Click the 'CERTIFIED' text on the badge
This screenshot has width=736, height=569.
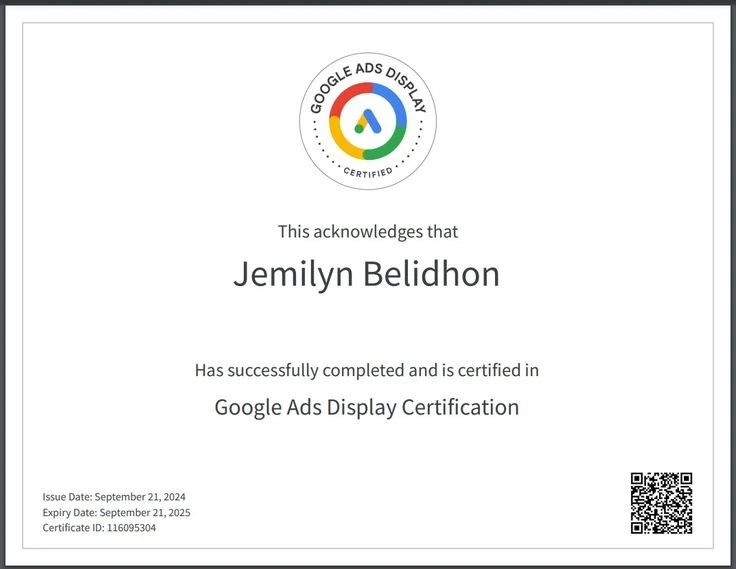coord(368,172)
